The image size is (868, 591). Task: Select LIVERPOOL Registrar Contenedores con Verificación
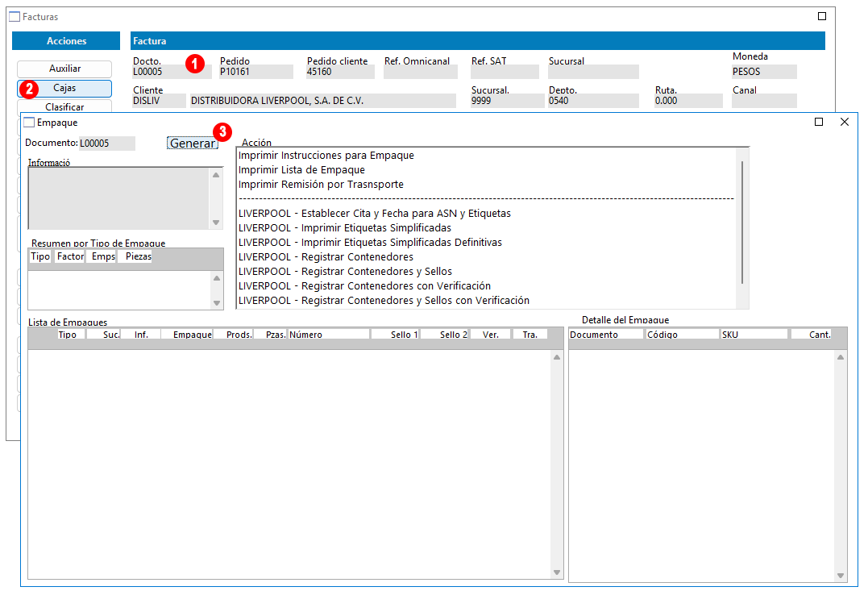pyautogui.click(x=365, y=285)
